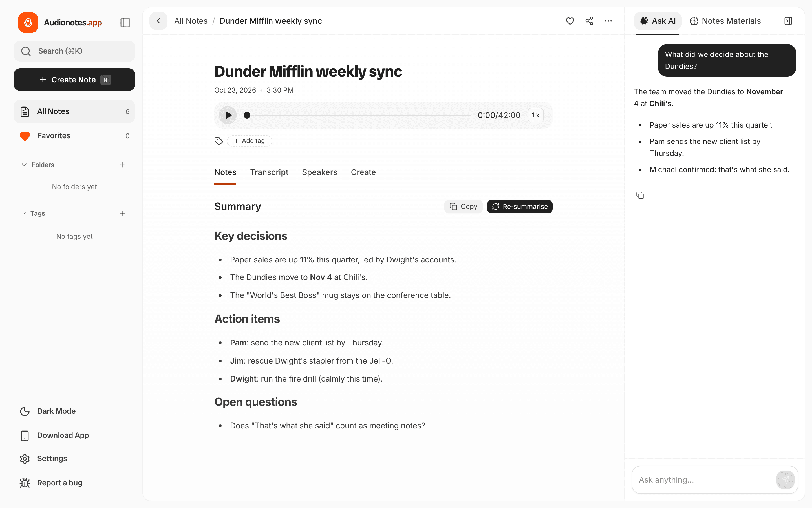This screenshot has height=508, width=812.
Task: Select the Notes tab
Action: click(225, 172)
